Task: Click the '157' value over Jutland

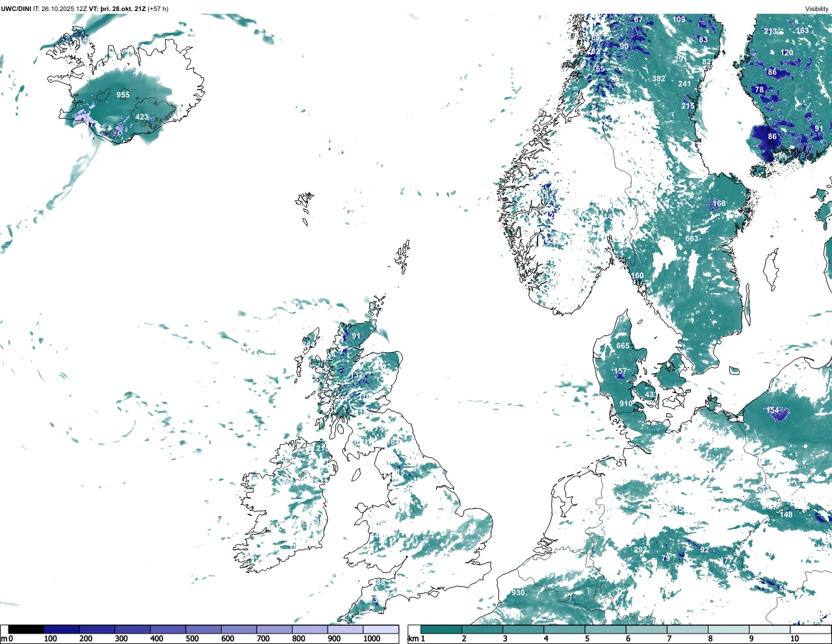Action: 621,372
